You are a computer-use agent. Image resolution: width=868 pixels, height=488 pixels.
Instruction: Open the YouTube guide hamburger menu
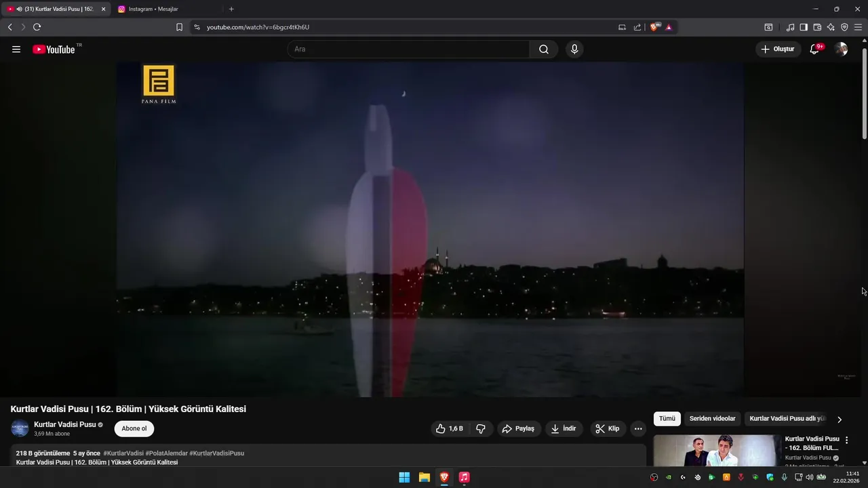point(16,49)
